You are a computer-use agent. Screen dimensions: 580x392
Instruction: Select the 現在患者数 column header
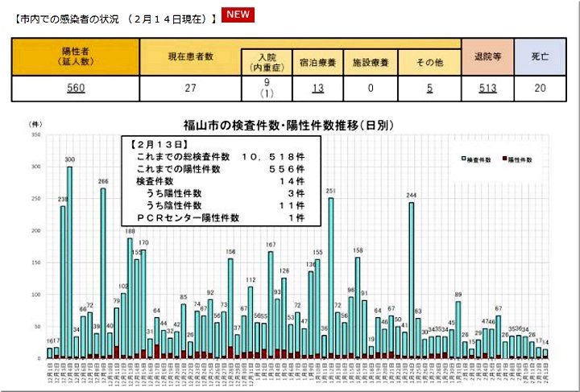(191, 56)
